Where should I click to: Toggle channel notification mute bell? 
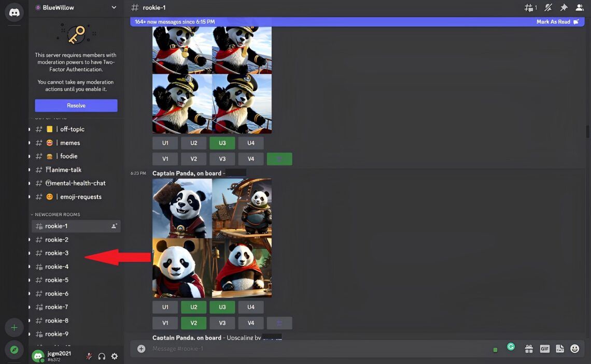tap(548, 8)
